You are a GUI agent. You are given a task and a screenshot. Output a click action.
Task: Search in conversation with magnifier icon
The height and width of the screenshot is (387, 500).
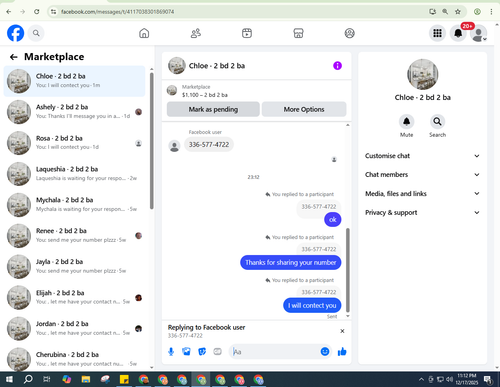point(437,122)
